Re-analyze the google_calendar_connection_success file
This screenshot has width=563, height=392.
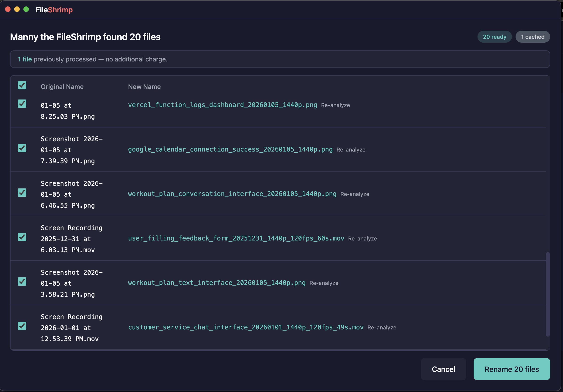tap(351, 150)
